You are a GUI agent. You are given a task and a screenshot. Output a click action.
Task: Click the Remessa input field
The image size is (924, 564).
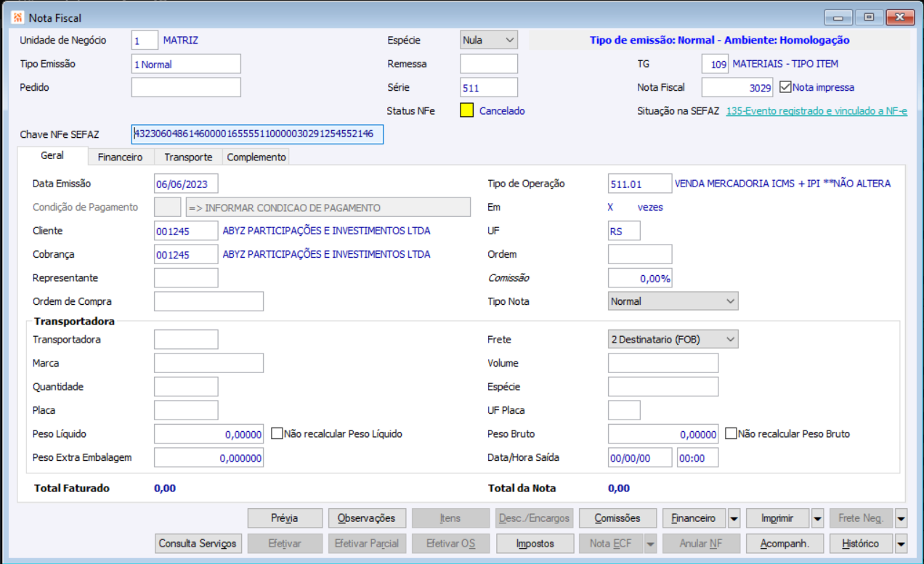point(489,64)
